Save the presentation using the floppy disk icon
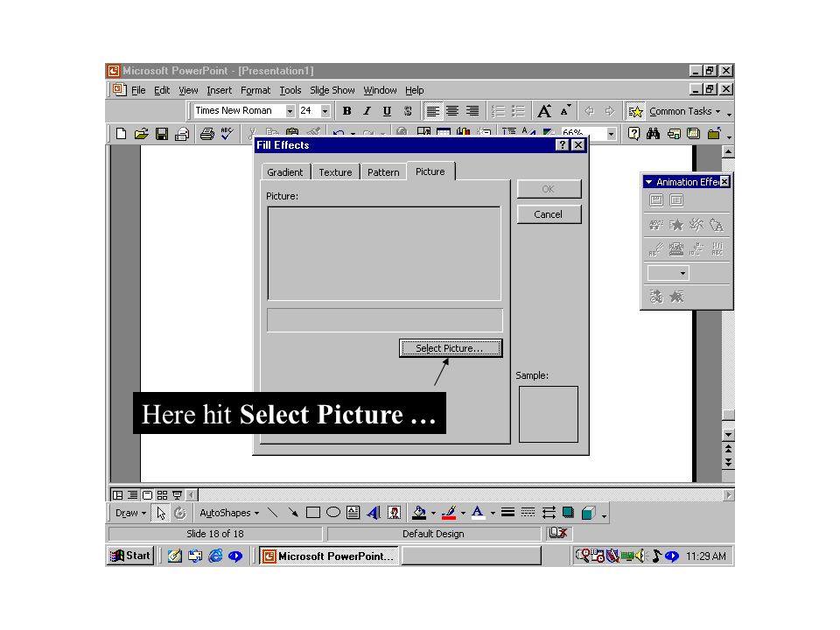This screenshot has height=630, width=840. [x=162, y=133]
